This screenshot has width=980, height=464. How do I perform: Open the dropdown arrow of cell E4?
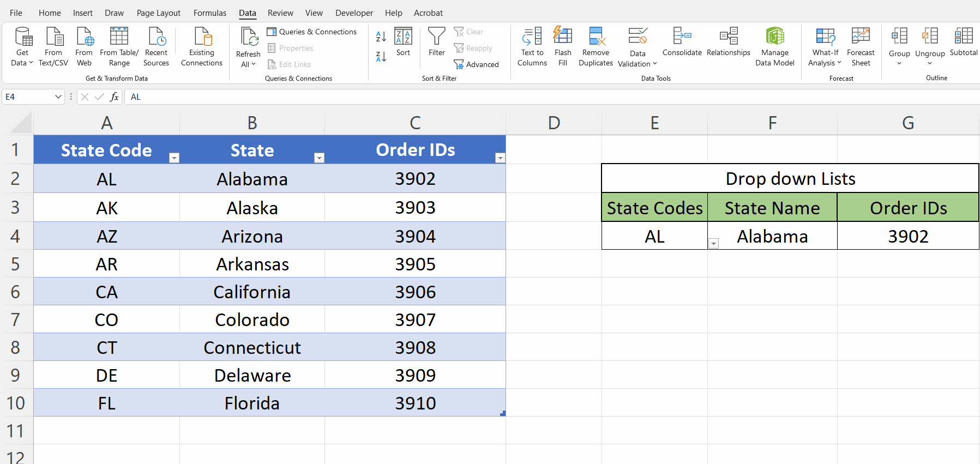713,244
